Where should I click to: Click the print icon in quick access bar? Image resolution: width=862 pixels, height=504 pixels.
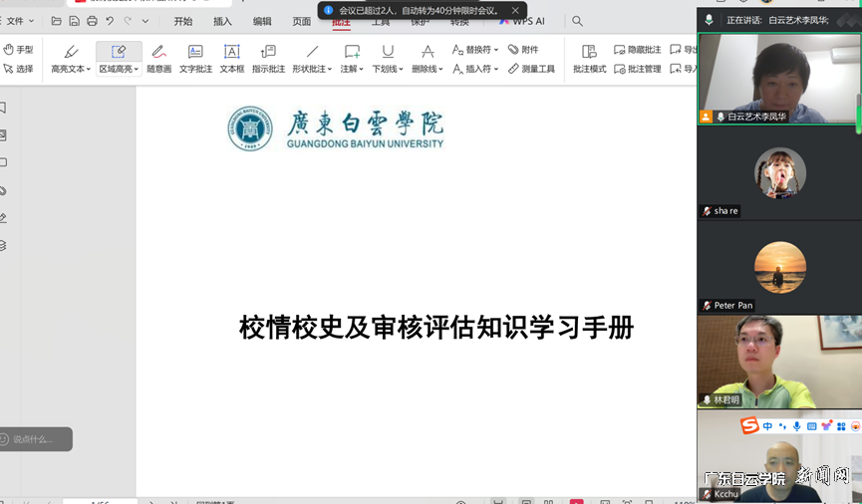coord(92,21)
